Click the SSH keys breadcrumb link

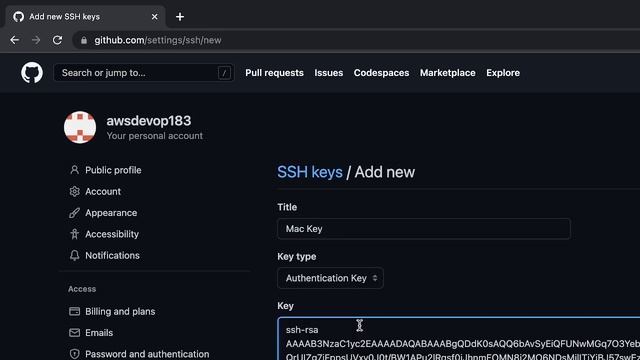[310, 172]
